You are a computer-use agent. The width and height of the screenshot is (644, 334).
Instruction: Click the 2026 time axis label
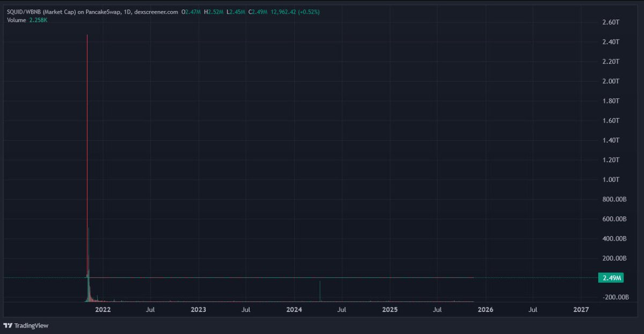[x=486, y=309]
